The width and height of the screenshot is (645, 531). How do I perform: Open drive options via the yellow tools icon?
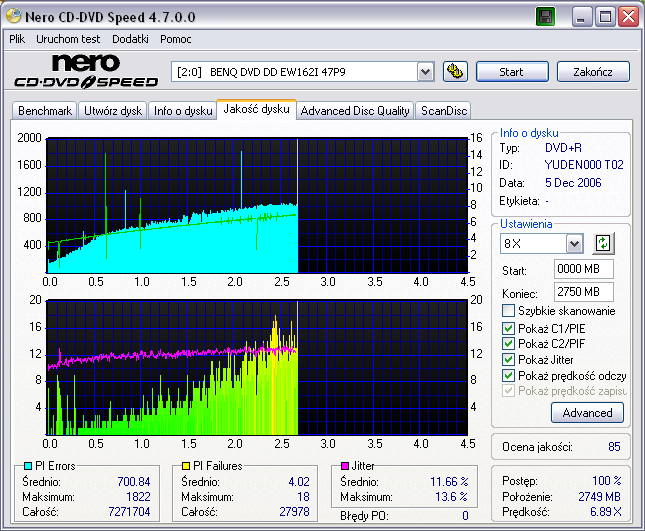(455, 72)
